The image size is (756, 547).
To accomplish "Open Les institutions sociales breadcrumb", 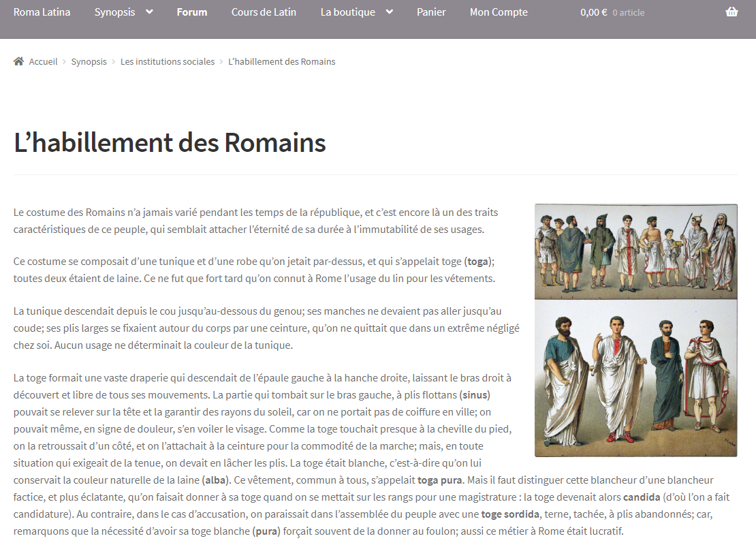I will click(x=168, y=61).
